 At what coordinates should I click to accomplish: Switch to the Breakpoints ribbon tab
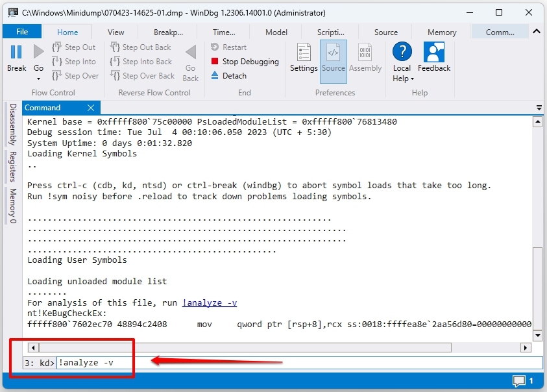click(x=168, y=32)
